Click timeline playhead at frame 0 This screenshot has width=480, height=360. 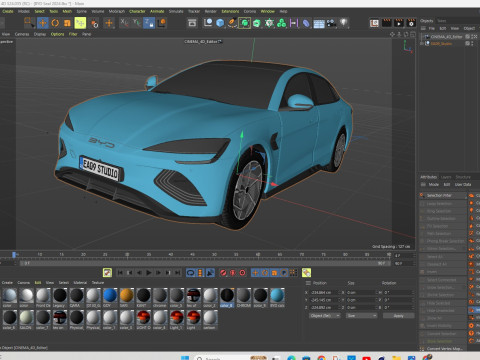tap(14, 255)
